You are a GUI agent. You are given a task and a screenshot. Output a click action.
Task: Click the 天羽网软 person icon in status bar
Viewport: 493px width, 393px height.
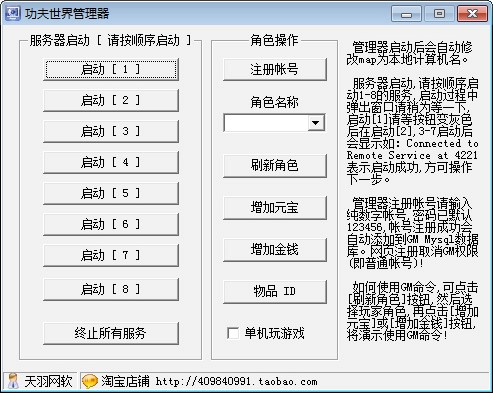[13, 381]
